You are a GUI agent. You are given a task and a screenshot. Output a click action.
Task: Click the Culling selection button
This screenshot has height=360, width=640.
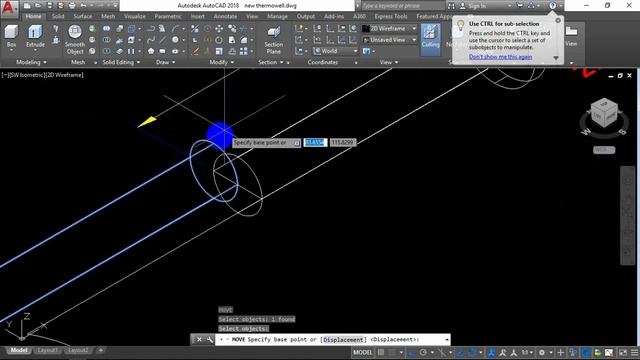point(430,39)
